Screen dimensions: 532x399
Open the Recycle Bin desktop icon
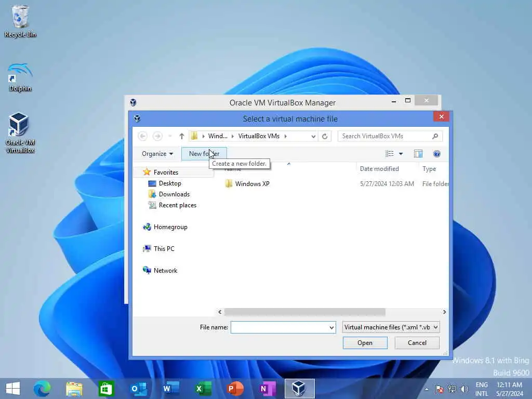coord(20,21)
